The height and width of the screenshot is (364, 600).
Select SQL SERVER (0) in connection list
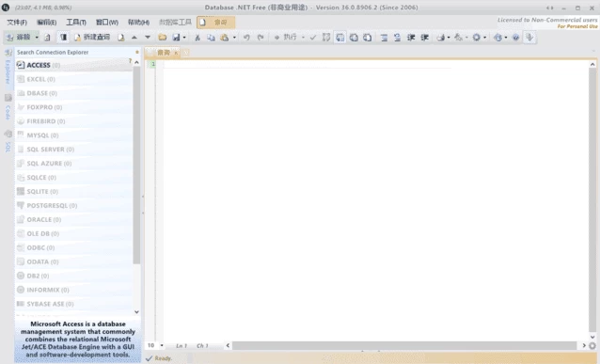(73, 150)
